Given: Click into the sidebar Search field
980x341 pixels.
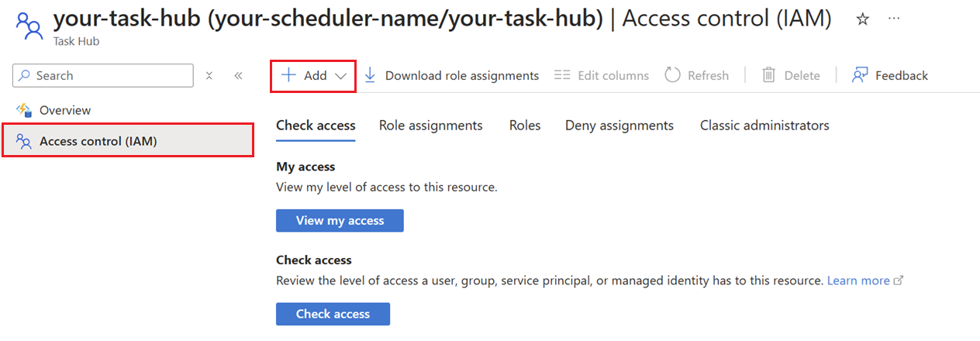Looking at the screenshot, I should (x=109, y=76).
